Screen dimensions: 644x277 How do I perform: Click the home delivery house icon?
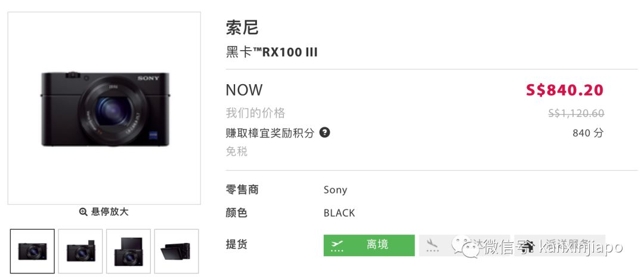click(528, 245)
